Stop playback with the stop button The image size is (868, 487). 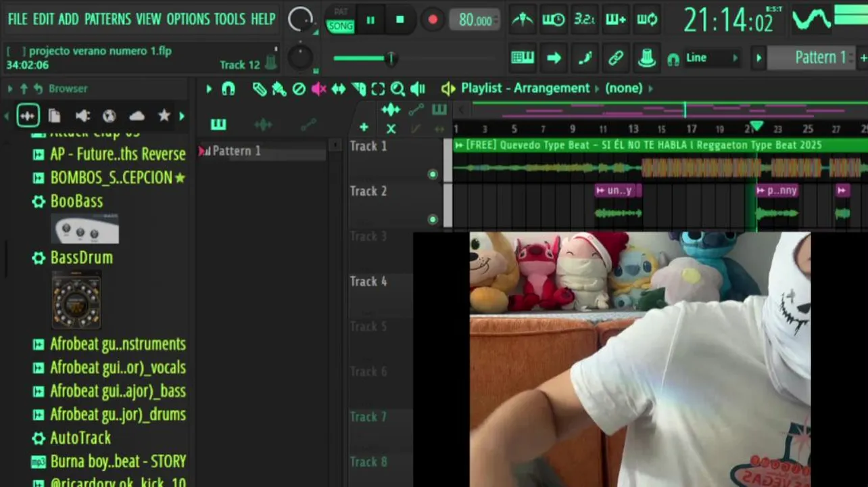tap(400, 20)
